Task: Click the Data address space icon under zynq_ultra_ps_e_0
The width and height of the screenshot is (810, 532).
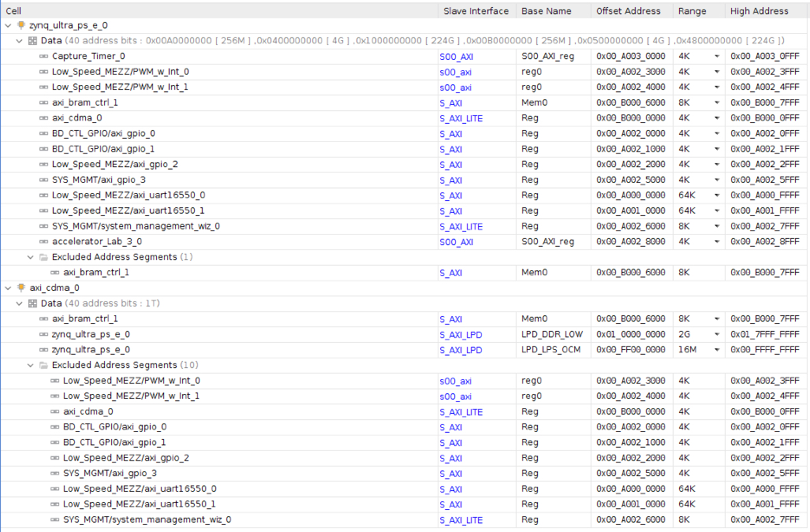Action: [x=32, y=41]
